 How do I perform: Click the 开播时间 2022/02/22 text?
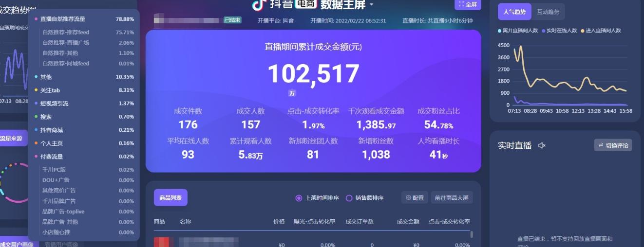tap(348, 20)
